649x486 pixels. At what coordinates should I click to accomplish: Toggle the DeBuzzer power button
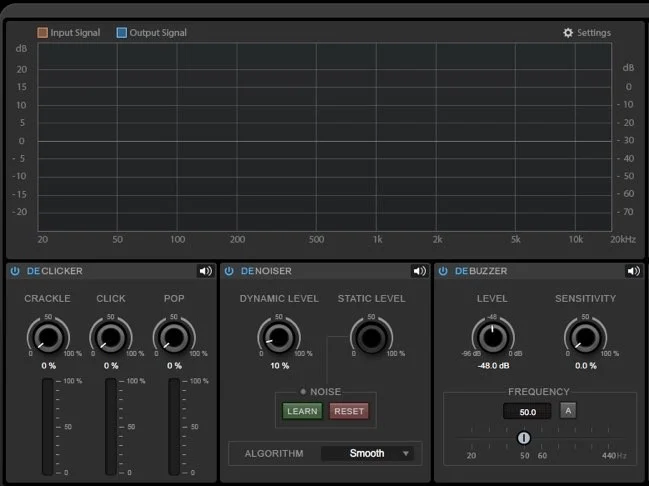pos(443,271)
